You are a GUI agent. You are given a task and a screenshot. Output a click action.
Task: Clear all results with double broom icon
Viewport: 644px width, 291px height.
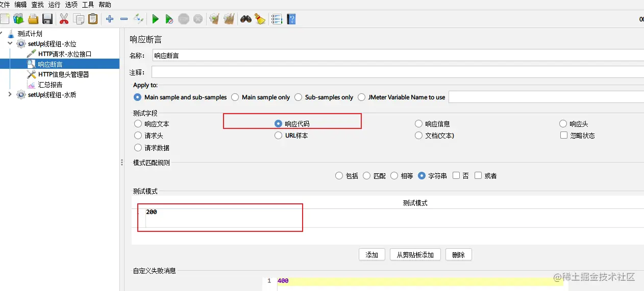[x=229, y=19]
